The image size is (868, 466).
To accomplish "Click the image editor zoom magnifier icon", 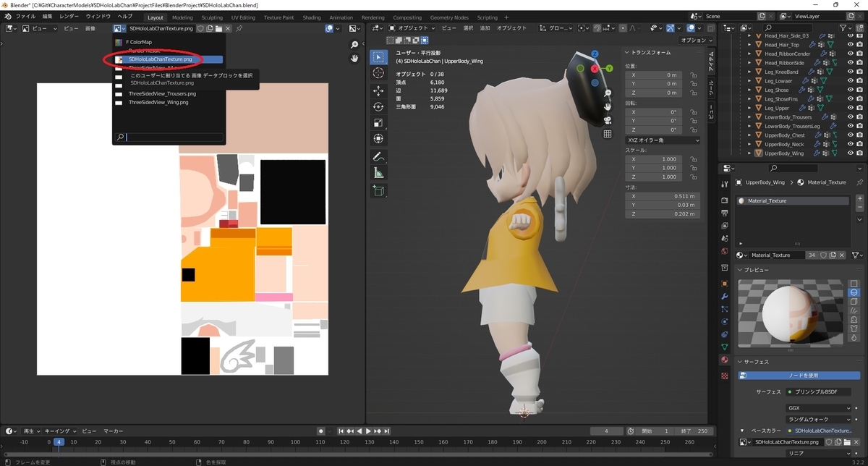I will tap(354, 45).
